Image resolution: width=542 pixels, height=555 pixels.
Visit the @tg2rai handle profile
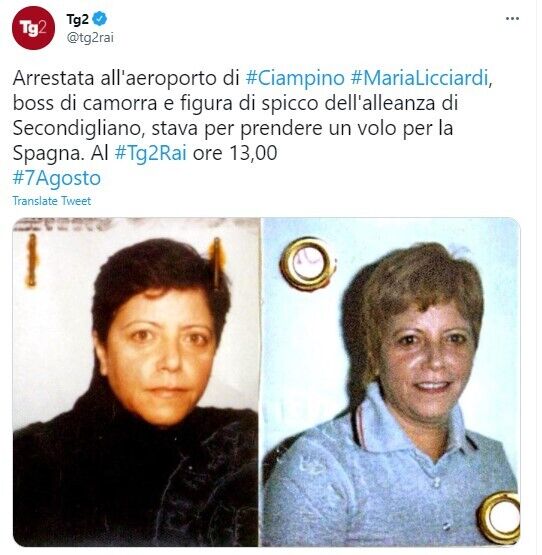click(90, 38)
